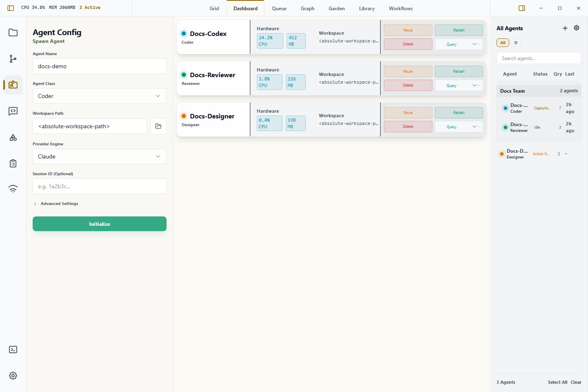Browse for workspace path folder icon

158,126
